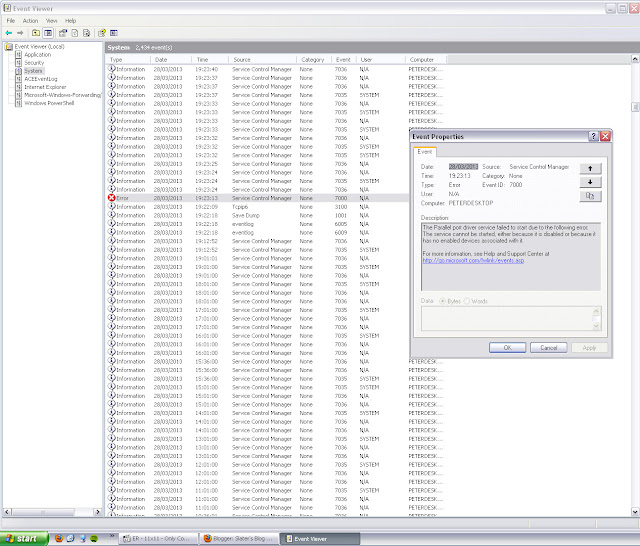The image size is (640, 546).
Task: Sort events by the Time column header
Action: (x=211, y=60)
